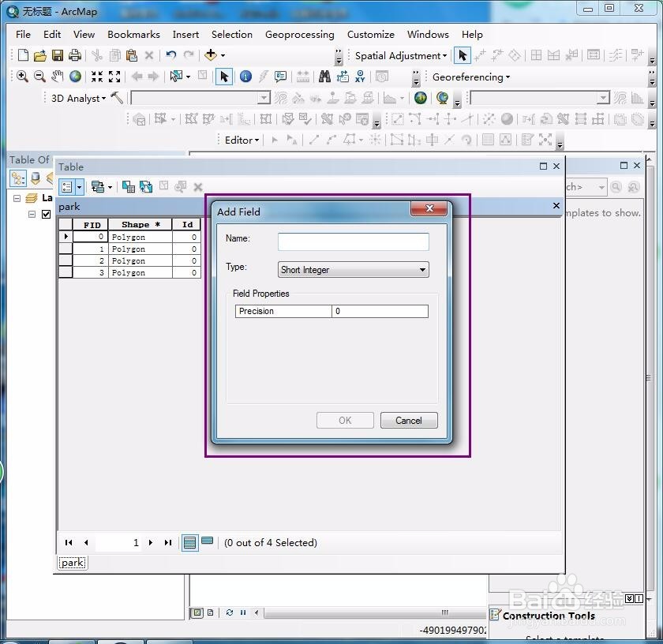663x644 pixels.
Task: Toggle Show selected records view button
Action: (207, 541)
